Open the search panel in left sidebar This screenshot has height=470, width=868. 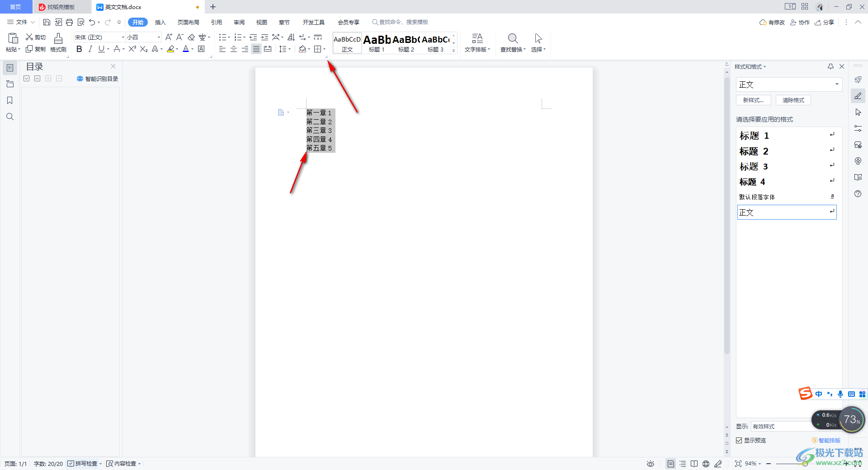pyautogui.click(x=9, y=117)
